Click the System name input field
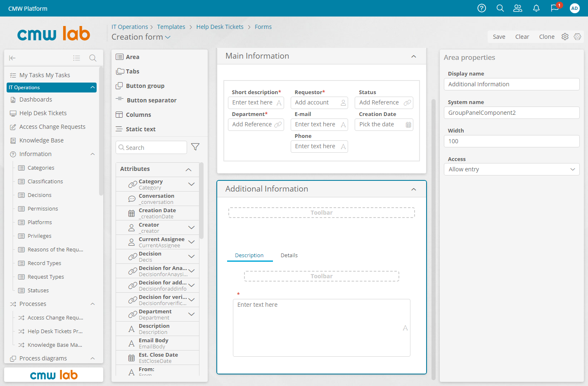Image resolution: width=588 pixels, height=386 pixels. click(512, 113)
